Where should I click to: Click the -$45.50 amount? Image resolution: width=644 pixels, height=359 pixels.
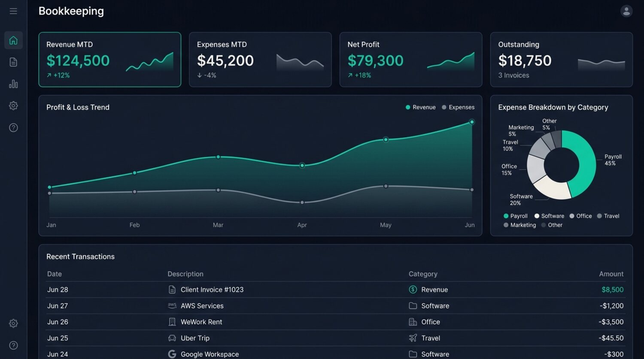[611, 338]
